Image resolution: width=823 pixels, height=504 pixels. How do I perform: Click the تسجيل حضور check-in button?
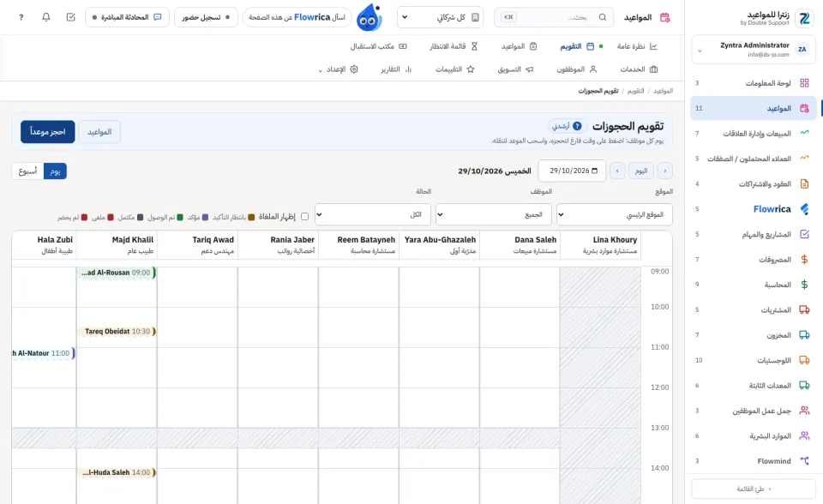206,17
